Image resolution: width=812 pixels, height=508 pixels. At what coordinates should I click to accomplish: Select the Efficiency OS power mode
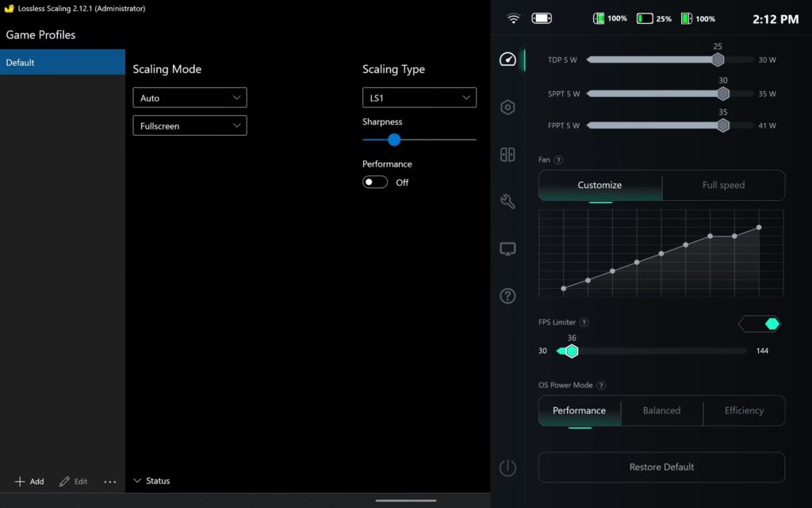pos(744,410)
